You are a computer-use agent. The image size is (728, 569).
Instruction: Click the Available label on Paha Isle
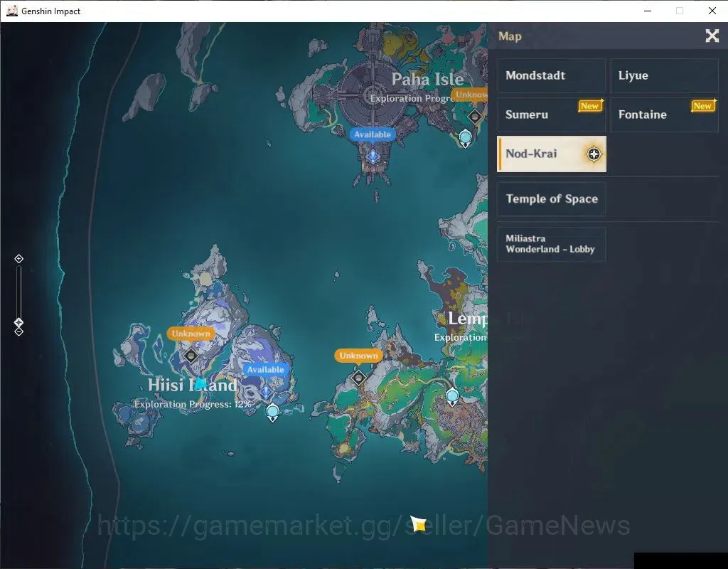tap(373, 134)
